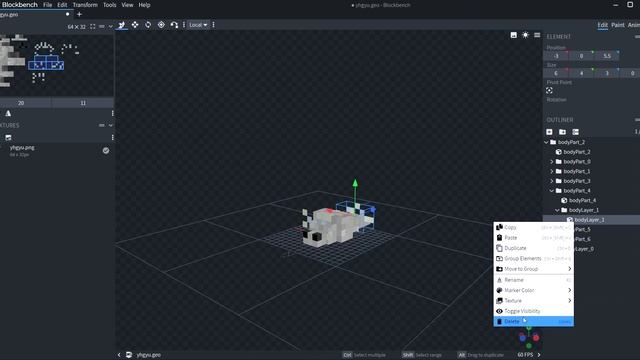Select the Rotate tool in the toolbar

click(x=148, y=25)
